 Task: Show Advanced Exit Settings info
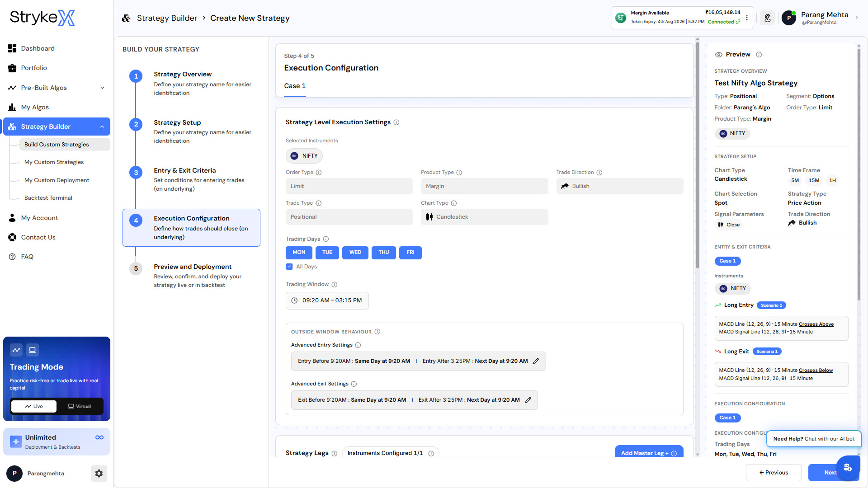[354, 384]
